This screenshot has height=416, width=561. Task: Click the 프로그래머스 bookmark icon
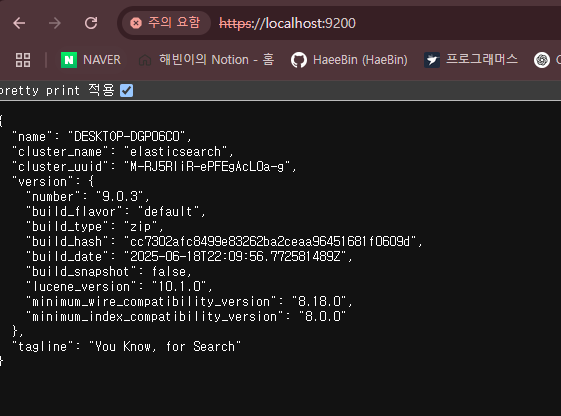432,60
